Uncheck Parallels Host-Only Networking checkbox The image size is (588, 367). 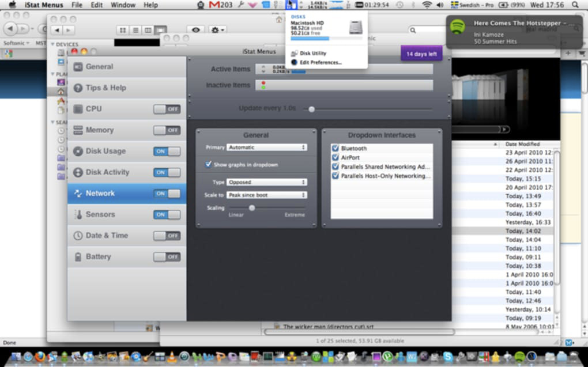pyautogui.click(x=336, y=176)
